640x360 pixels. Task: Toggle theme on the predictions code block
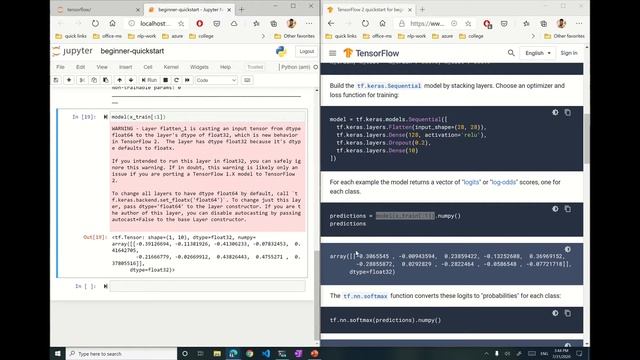click(x=555, y=209)
